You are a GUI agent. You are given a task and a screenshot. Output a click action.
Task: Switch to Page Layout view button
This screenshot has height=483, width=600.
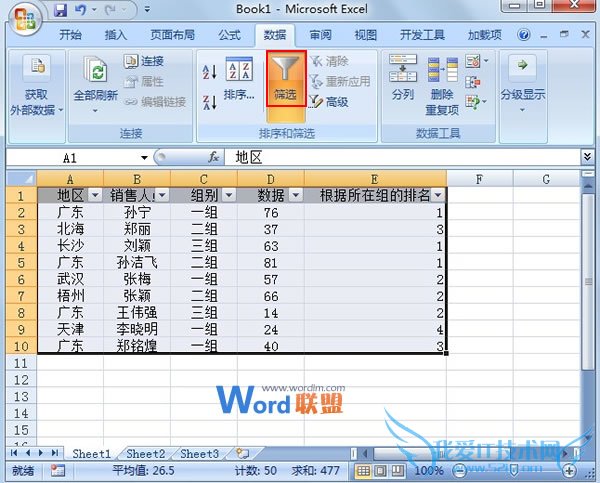[x=380, y=471]
